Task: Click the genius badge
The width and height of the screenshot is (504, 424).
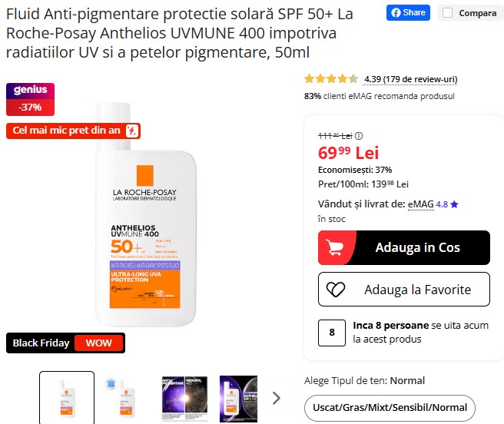Action: pos(30,90)
